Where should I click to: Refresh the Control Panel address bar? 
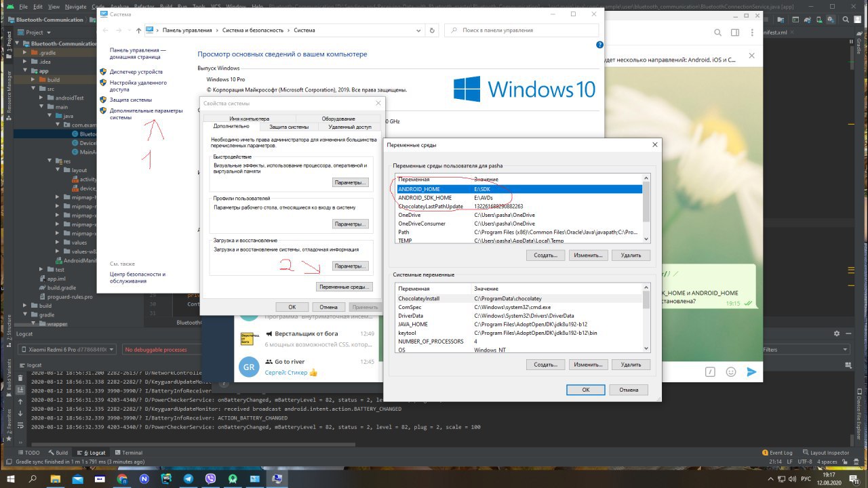[x=433, y=30]
